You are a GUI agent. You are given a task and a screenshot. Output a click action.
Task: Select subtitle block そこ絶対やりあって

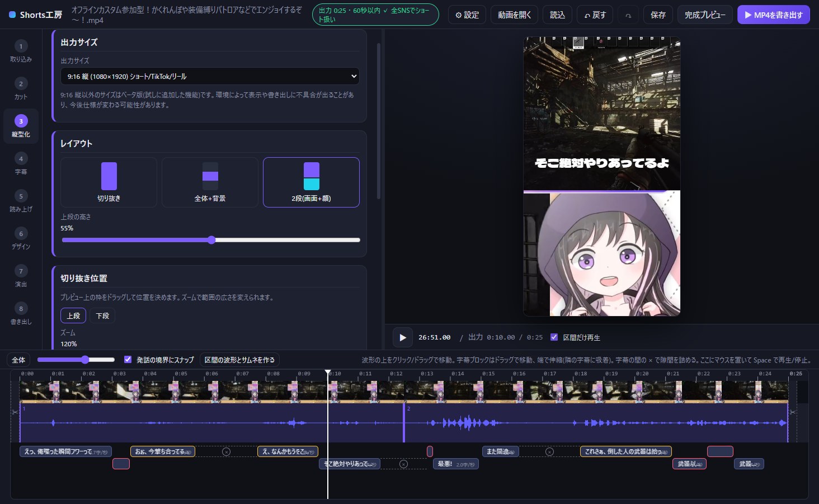click(x=350, y=464)
